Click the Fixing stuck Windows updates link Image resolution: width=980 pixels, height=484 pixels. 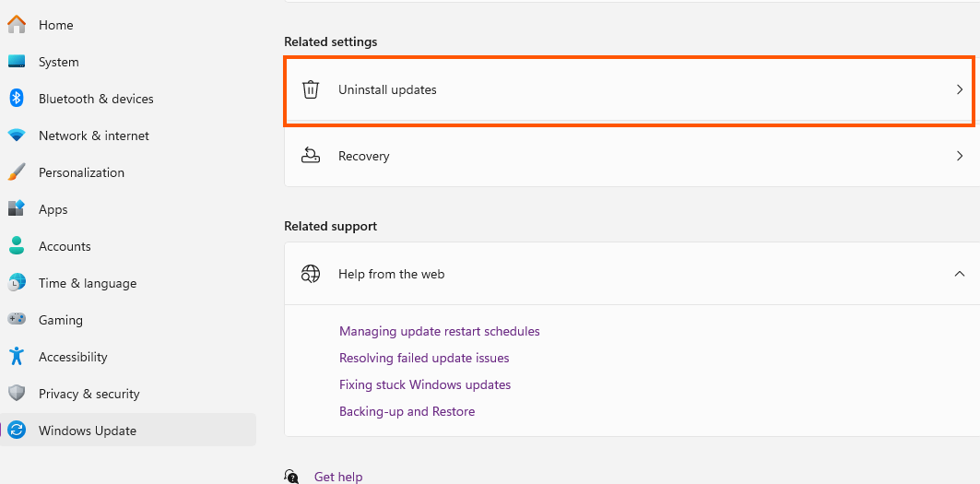pyautogui.click(x=425, y=384)
